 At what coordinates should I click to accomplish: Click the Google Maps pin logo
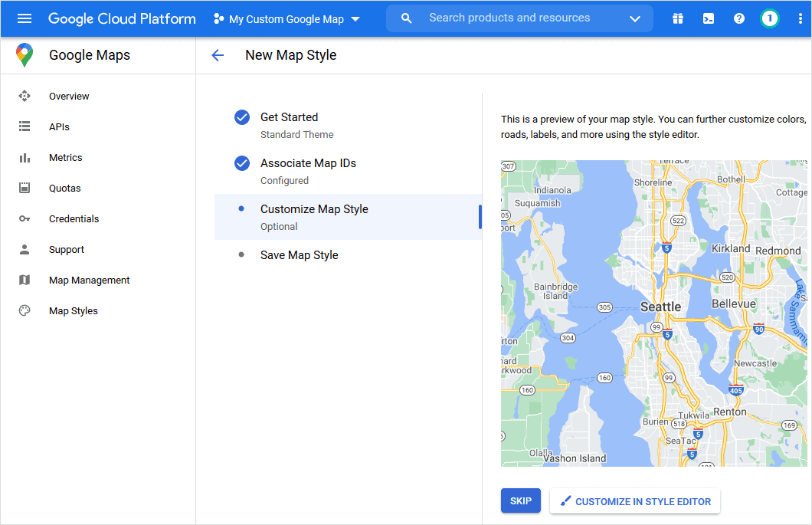coord(25,55)
